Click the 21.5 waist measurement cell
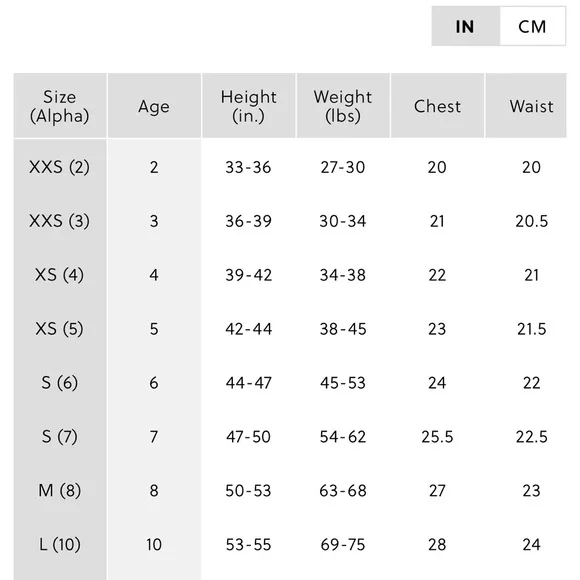The height and width of the screenshot is (580, 580). pyautogui.click(x=532, y=329)
